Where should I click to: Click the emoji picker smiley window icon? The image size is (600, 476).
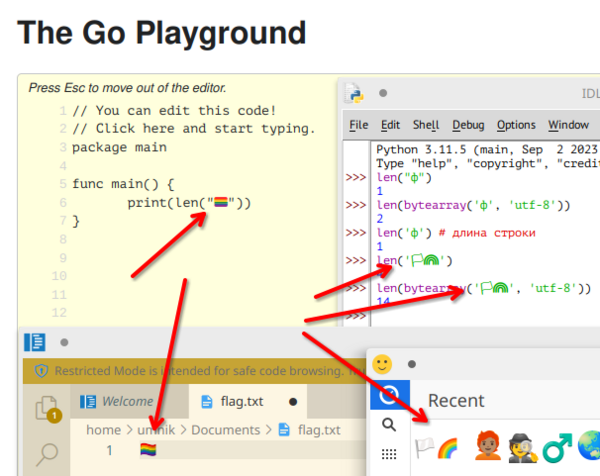pyautogui.click(x=382, y=364)
